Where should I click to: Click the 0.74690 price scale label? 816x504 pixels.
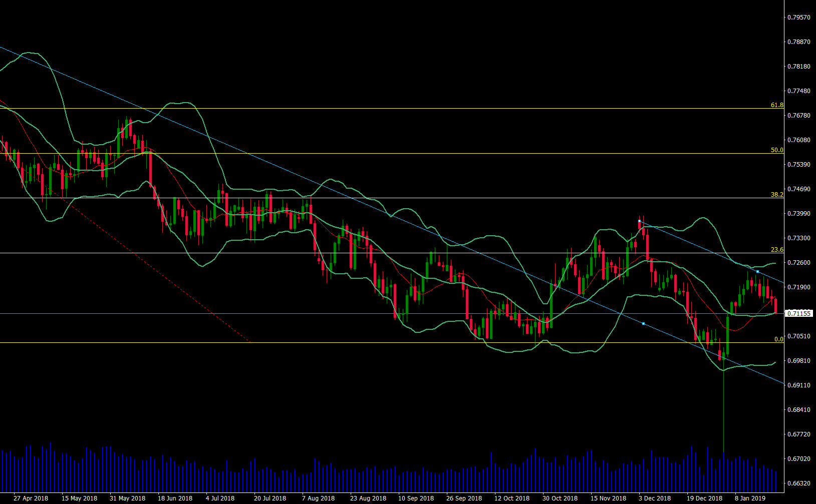pos(799,189)
